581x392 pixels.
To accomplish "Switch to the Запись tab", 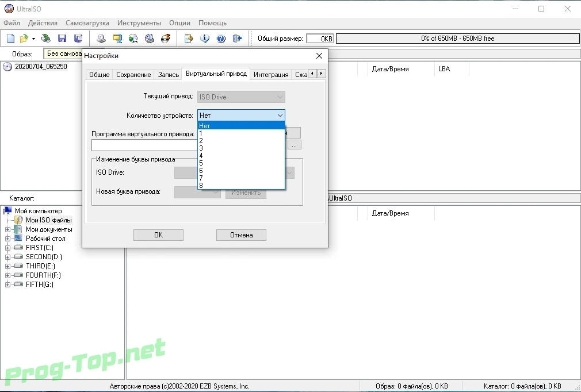I will point(168,74).
